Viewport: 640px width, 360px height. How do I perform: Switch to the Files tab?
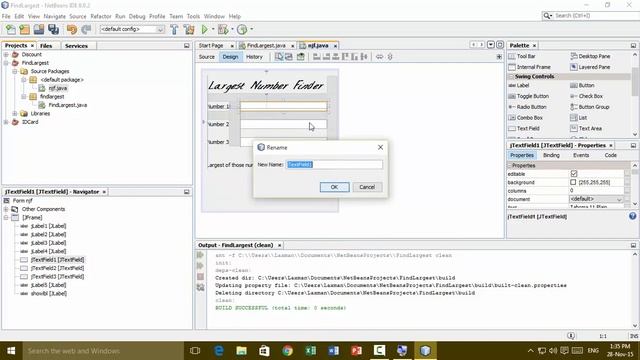pyautogui.click(x=46, y=46)
